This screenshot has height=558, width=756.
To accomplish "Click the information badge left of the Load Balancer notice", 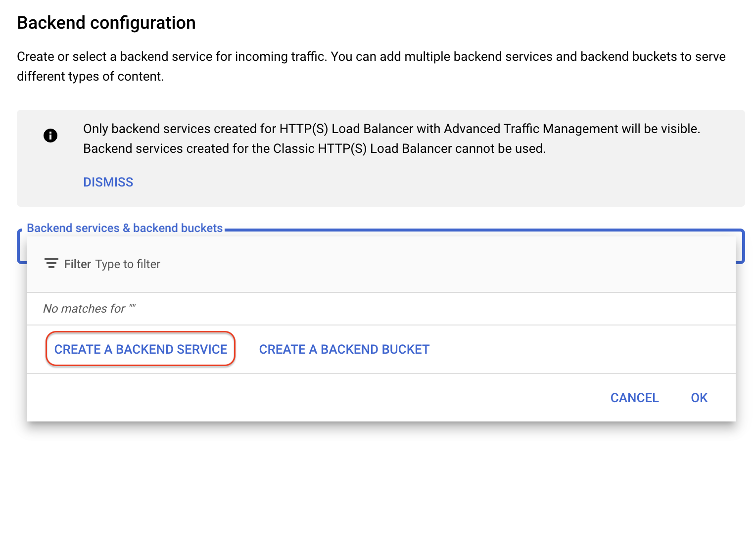I will click(x=50, y=135).
